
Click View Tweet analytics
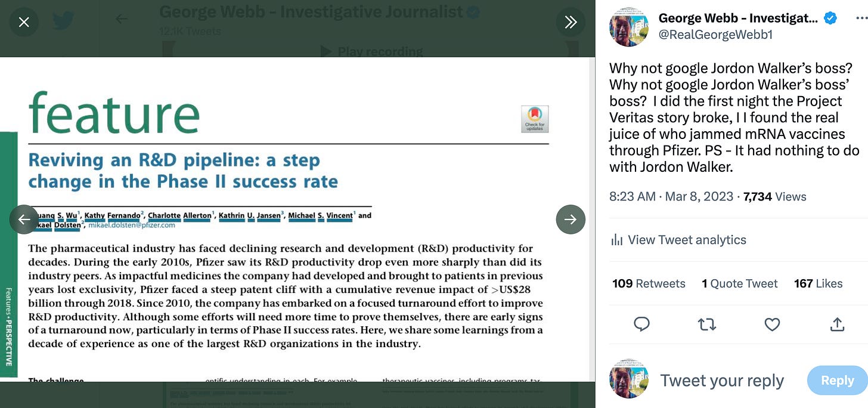pos(687,240)
